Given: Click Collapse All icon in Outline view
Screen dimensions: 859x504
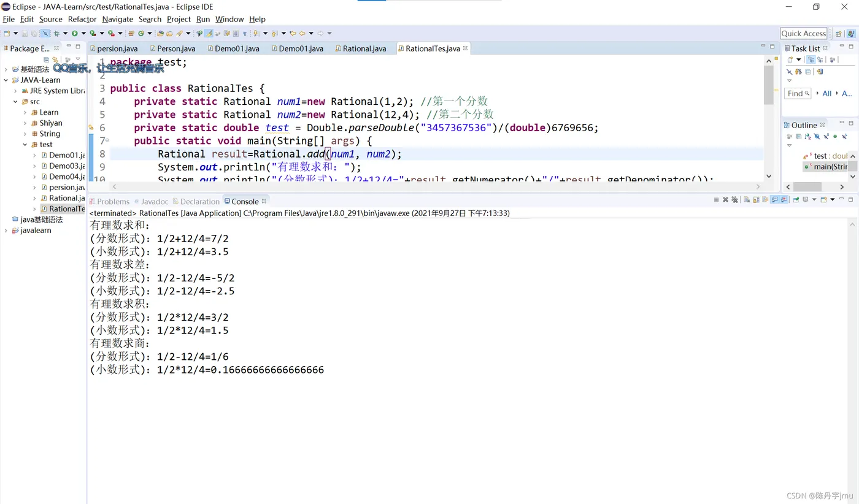Looking at the screenshot, I should click(x=799, y=136).
